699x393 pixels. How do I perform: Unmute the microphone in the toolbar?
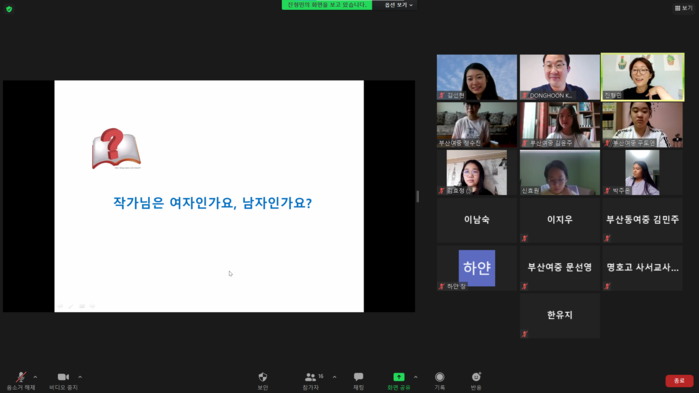[x=21, y=377]
